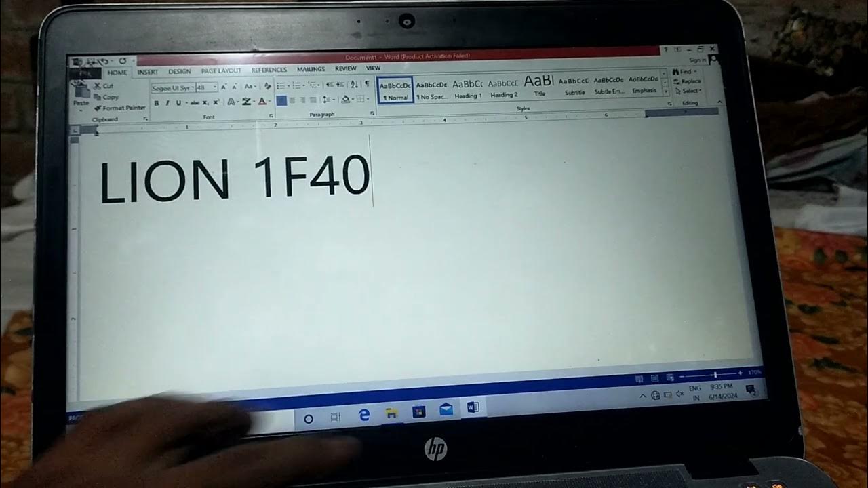Image resolution: width=868 pixels, height=488 pixels.
Task: Open Task View on taskbar
Action: click(335, 418)
